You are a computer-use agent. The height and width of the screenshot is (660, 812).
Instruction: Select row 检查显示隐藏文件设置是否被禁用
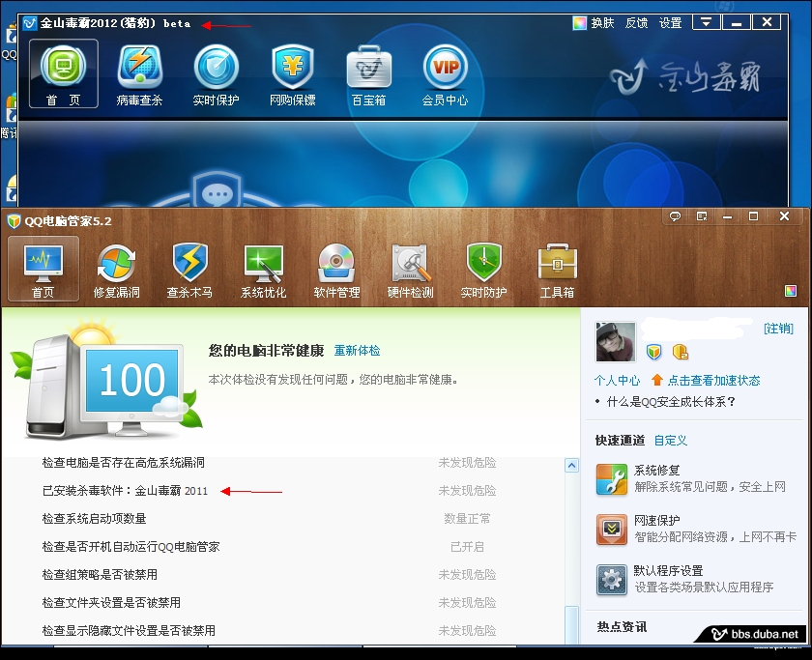pos(281,630)
